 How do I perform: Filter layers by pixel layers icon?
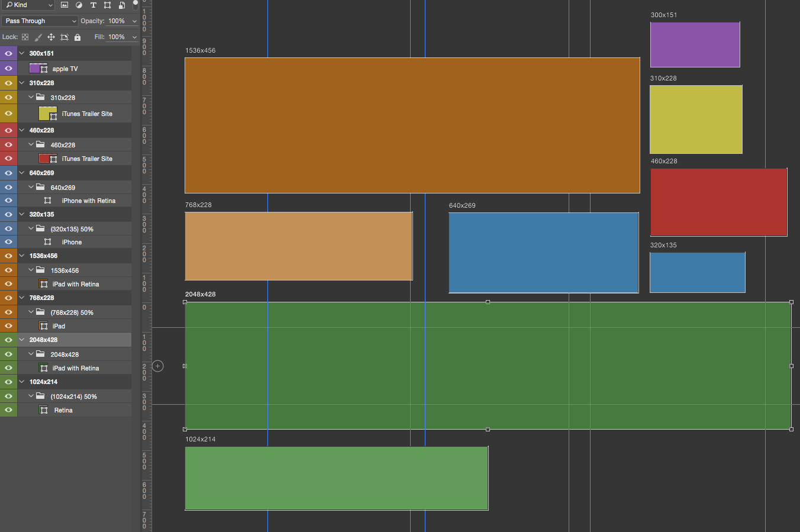[x=64, y=5]
